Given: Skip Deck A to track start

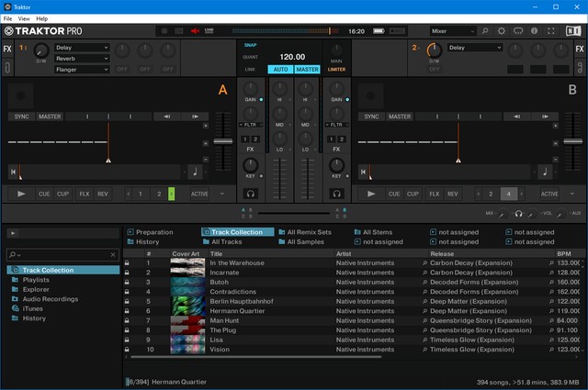Looking at the screenshot, I should pos(14,172).
